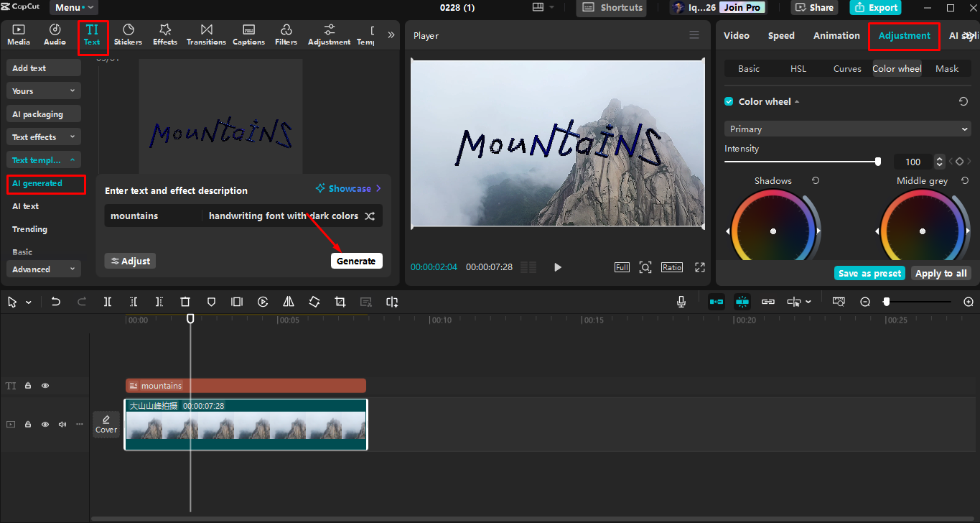Open the Transitions panel
Screen dimensions: 980x523
[x=206, y=34]
